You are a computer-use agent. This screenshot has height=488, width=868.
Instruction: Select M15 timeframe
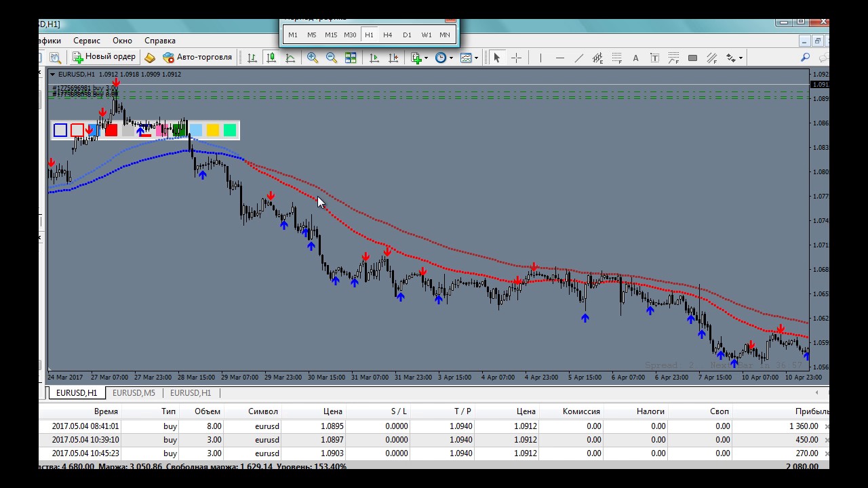331,35
